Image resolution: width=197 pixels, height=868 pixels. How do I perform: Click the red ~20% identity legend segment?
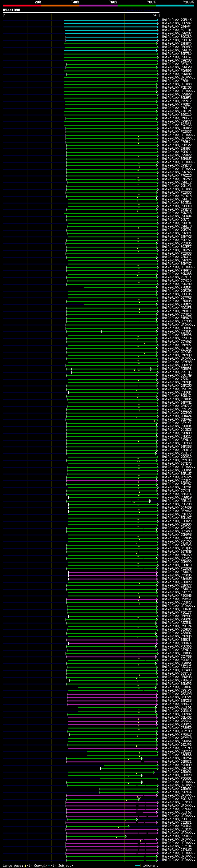point(22,6)
